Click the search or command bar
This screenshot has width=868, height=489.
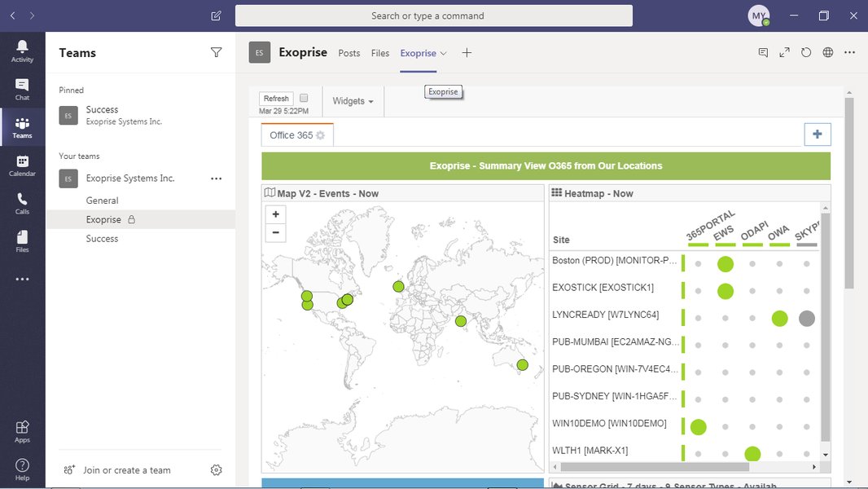(x=434, y=15)
